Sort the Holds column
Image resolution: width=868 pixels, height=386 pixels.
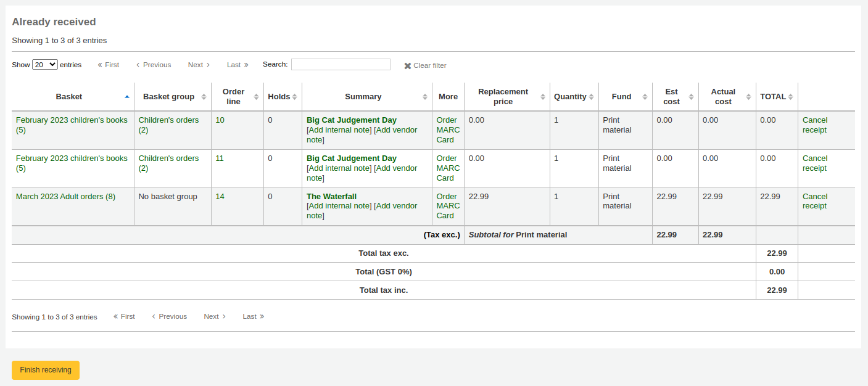[294, 96]
